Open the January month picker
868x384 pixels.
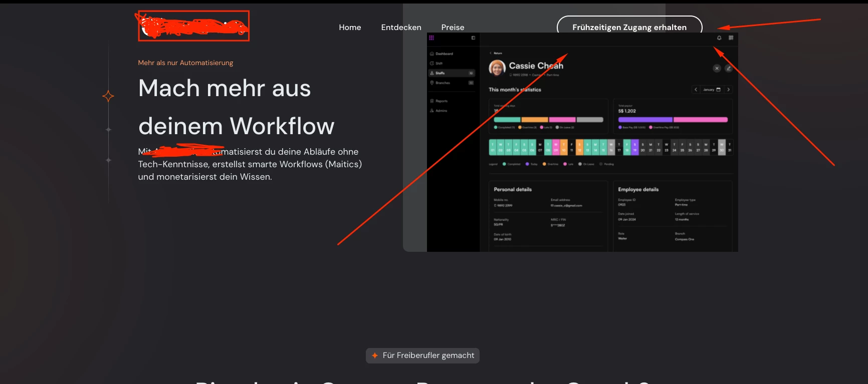[712, 90]
